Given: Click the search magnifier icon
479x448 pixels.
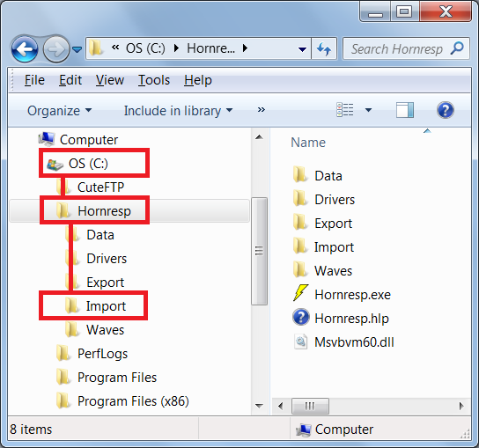Looking at the screenshot, I should (x=457, y=48).
